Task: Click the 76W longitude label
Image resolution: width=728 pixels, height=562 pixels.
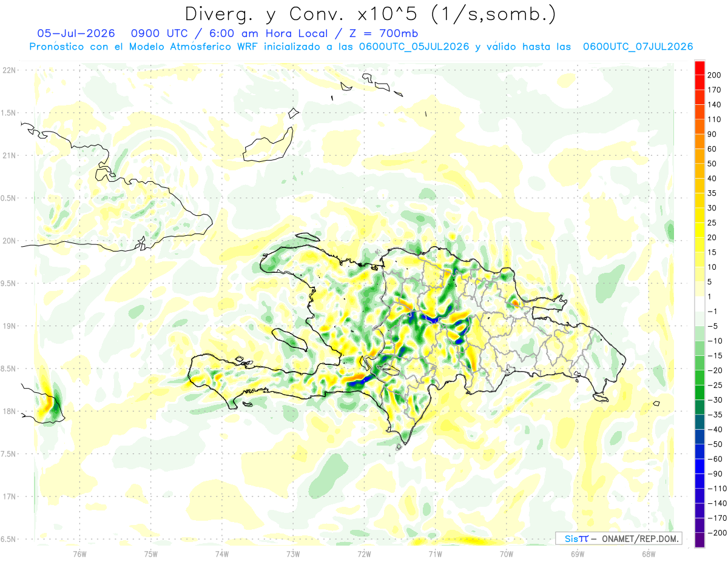Action: [x=79, y=553]
